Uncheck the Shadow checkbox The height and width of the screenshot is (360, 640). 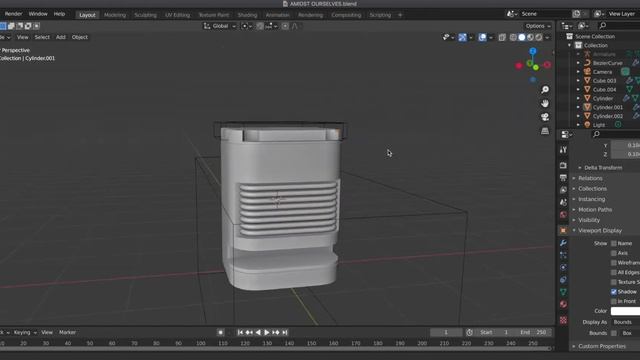click(613, 291)
